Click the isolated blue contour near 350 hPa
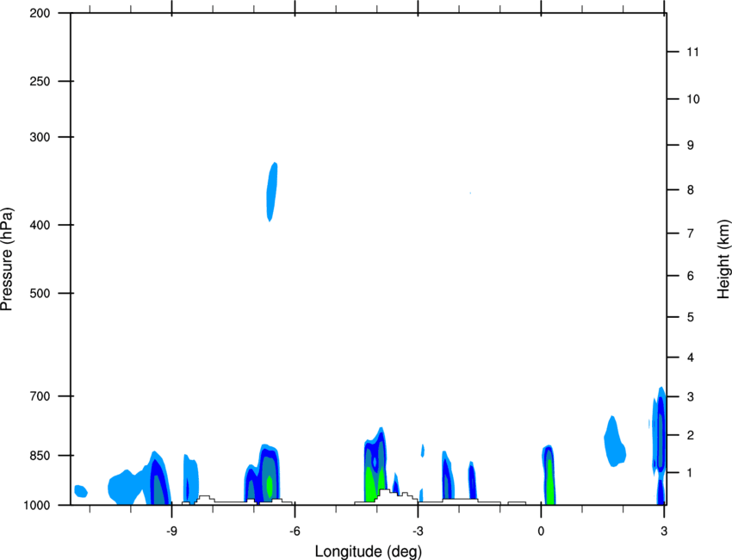 click(271, 191)
